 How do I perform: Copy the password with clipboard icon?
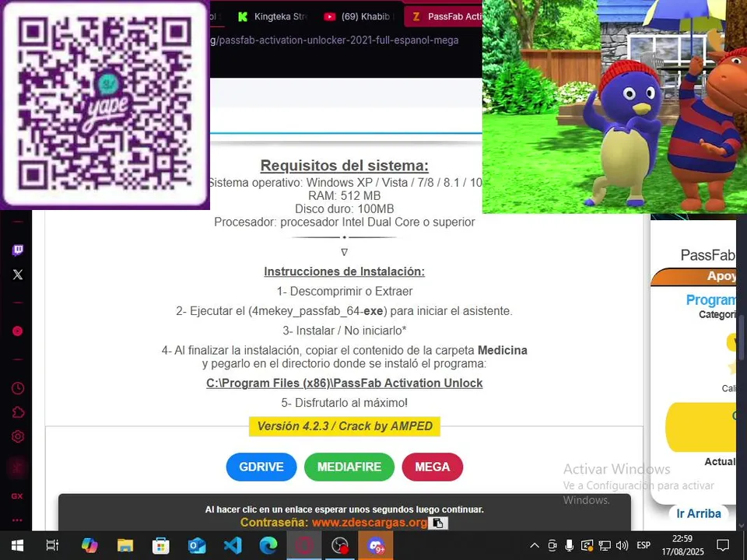pos(438,523)
